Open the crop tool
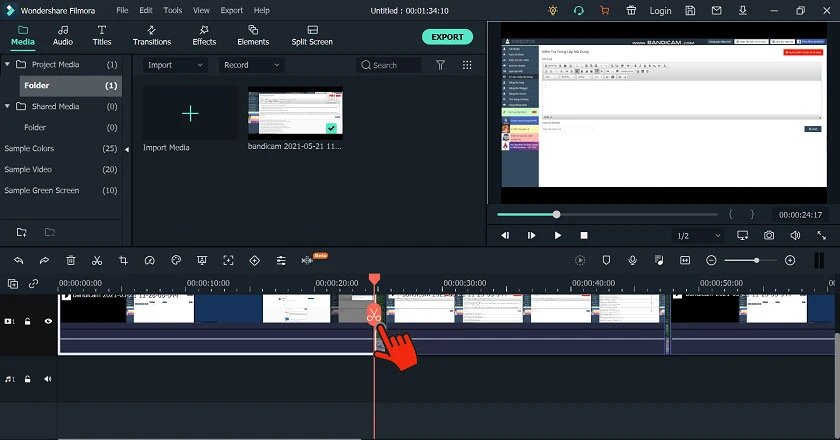 click(123, 260)
